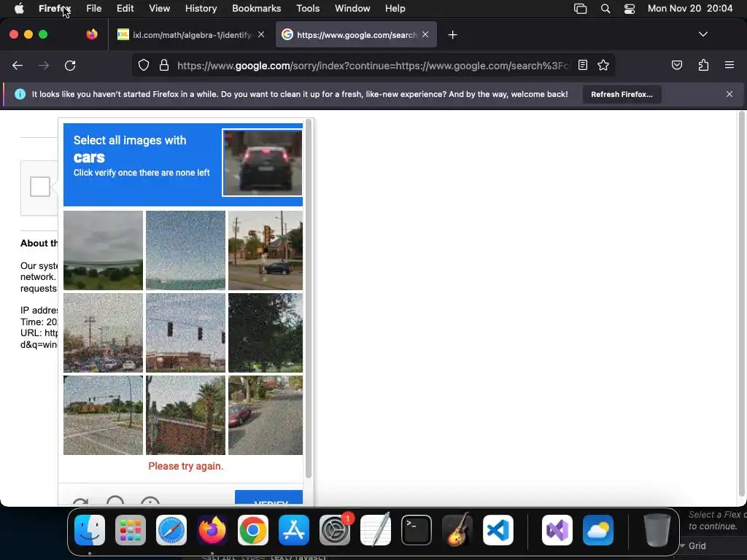Open the Extensions puzzle icon
Screen dimensions: 747x560
(x=703, y=65)
